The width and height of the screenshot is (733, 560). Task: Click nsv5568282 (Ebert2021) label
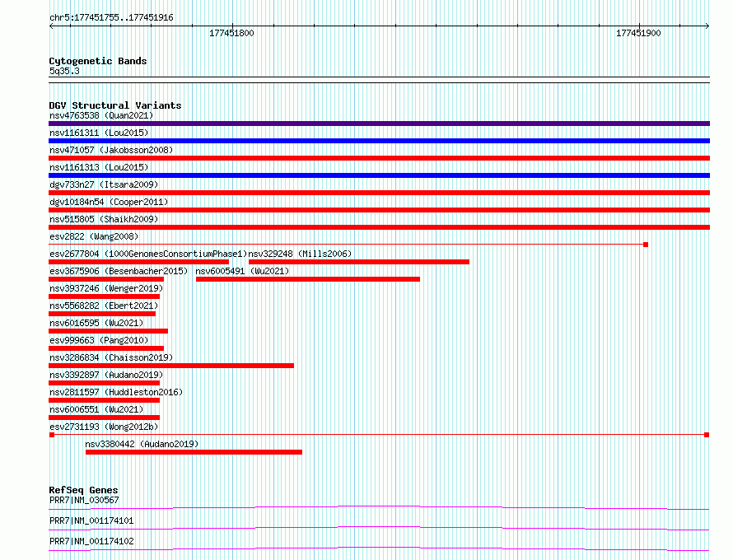coord(103,306)
